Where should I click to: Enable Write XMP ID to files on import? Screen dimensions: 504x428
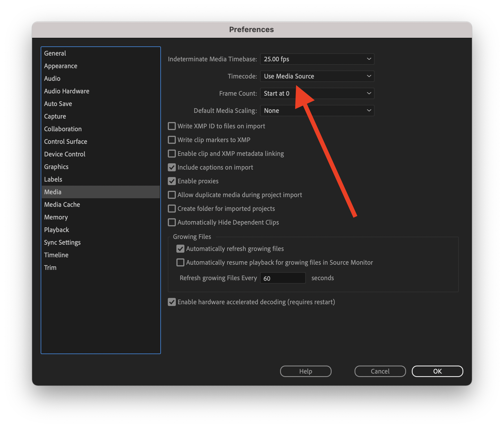[x=172, y=126]
